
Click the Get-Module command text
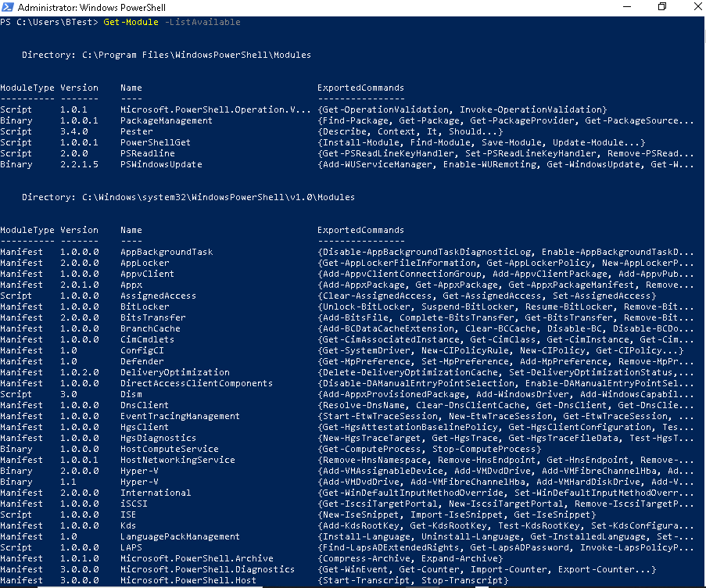(131, 22)
